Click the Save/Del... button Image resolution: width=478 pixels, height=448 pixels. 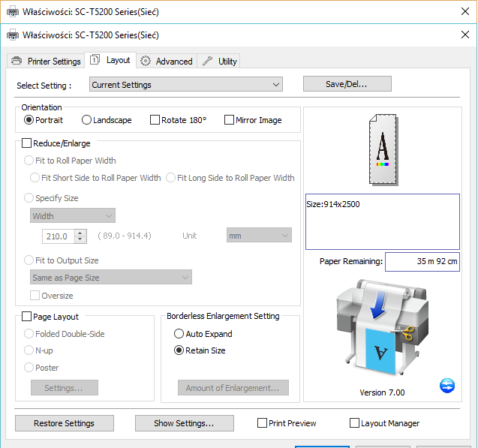(347, 84)
